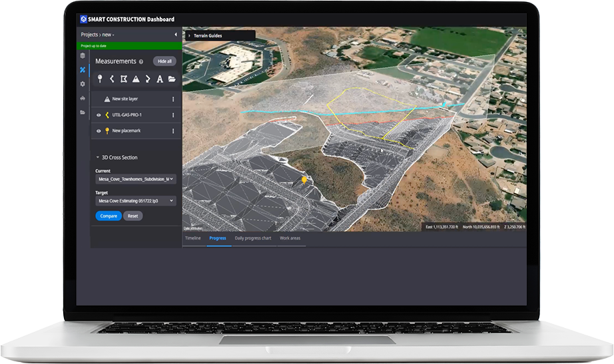This screenshot has height=364, width=614.
Task: Select the polygon area tool
Action: 124,79
